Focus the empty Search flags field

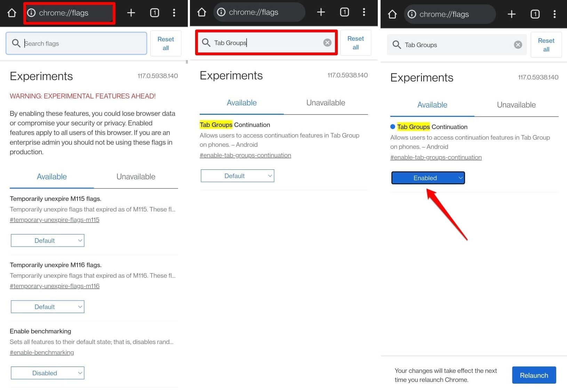click(x=76, y=43)
